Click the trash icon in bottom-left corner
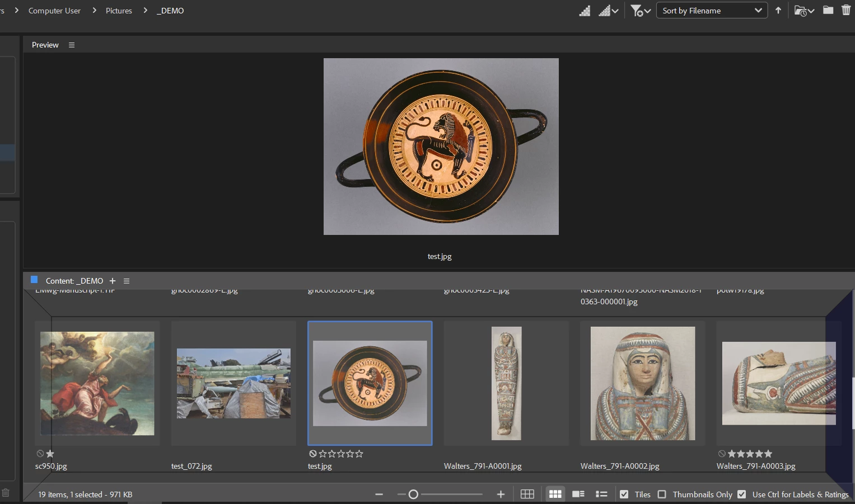 [x=6, y=493]
